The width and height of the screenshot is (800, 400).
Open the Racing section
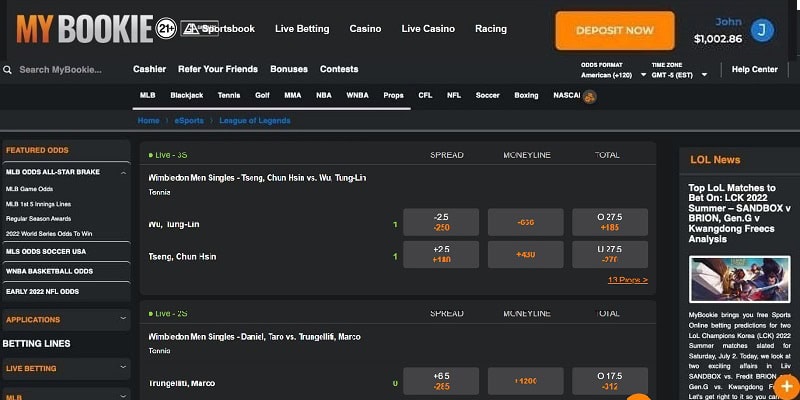(x=491, y=29)
